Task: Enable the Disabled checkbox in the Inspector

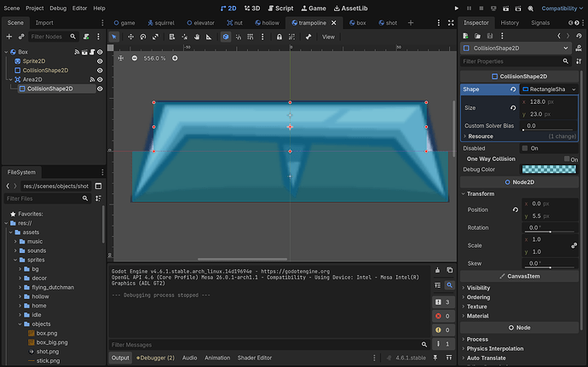Action: (523, 148)
